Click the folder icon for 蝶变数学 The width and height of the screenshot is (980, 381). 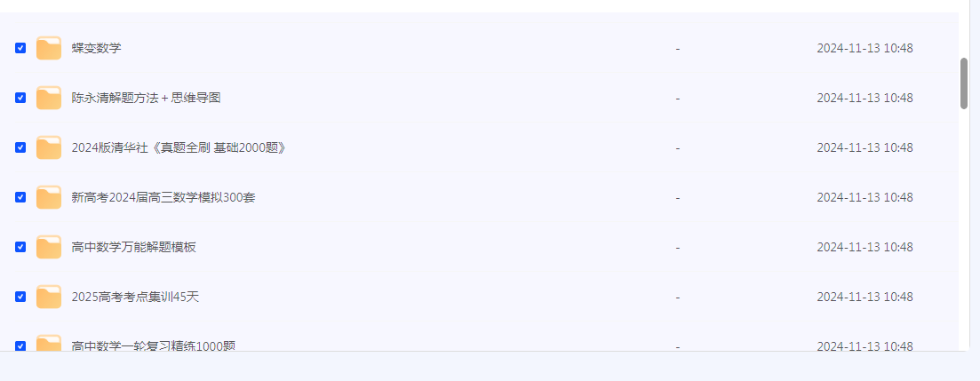(x=49, y=48)
